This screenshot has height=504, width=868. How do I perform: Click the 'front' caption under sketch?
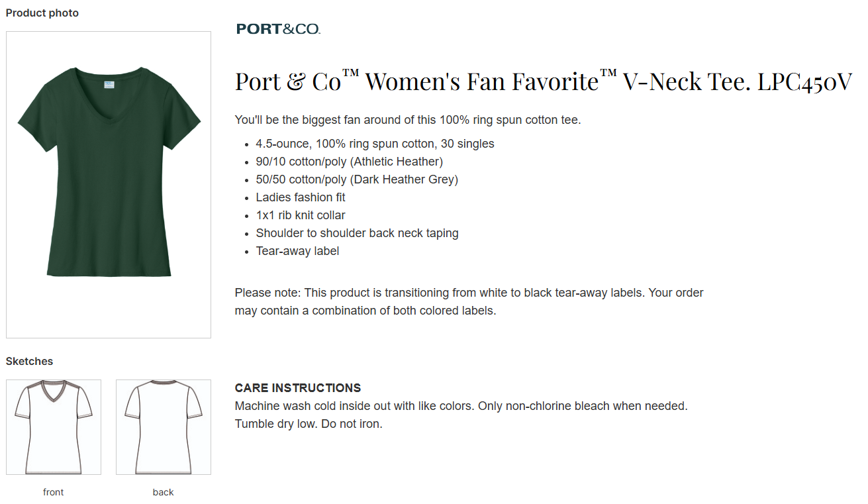point(54,492)
